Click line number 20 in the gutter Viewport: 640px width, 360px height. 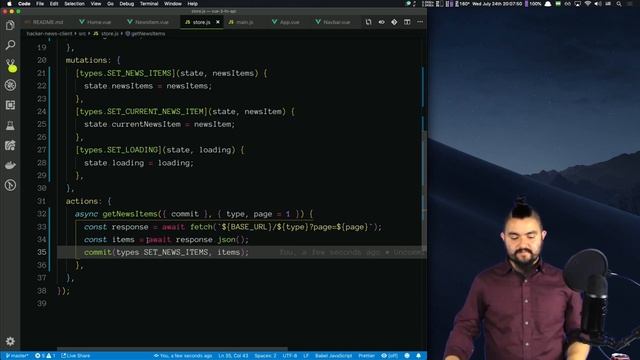42,60
